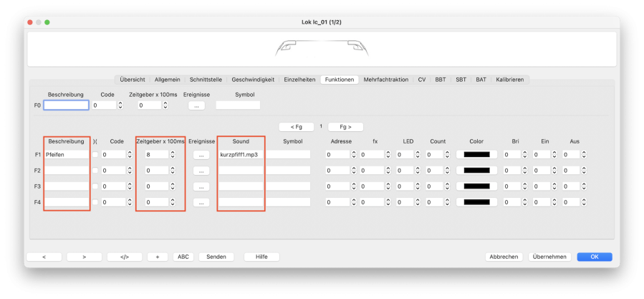Viewport: 644px width, 299px height.
Task: Open F1 Ereignisse '...' button
Action: (x=201, y=154)
